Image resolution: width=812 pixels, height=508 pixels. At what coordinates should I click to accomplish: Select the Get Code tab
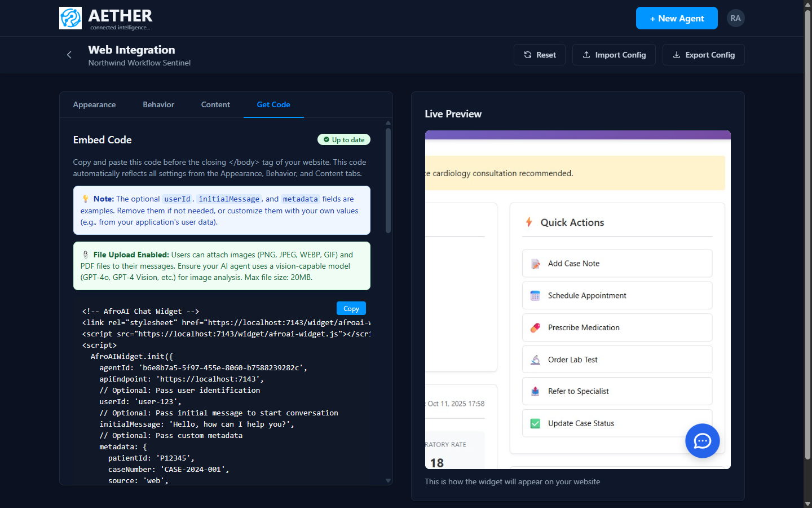pos(273,104)
